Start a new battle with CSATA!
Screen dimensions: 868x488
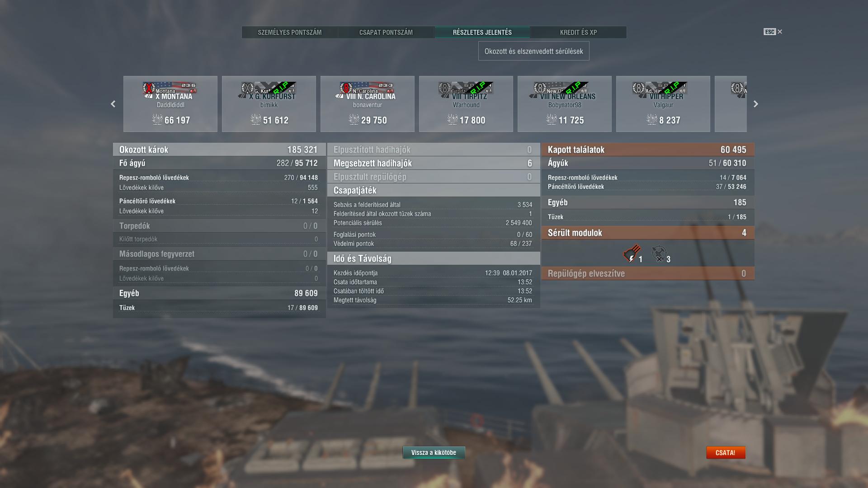[726, 452]
